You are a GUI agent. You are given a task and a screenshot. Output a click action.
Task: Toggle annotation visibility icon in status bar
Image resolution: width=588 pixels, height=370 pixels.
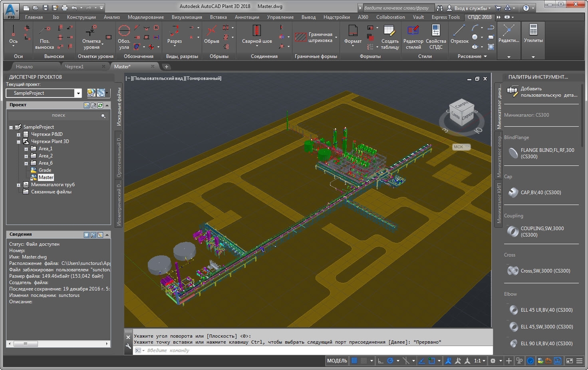pos(448,361)
